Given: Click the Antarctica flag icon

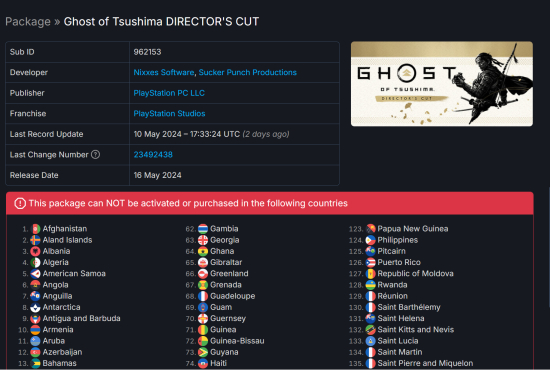Looking at the screenshot, I should click(35, 307).
